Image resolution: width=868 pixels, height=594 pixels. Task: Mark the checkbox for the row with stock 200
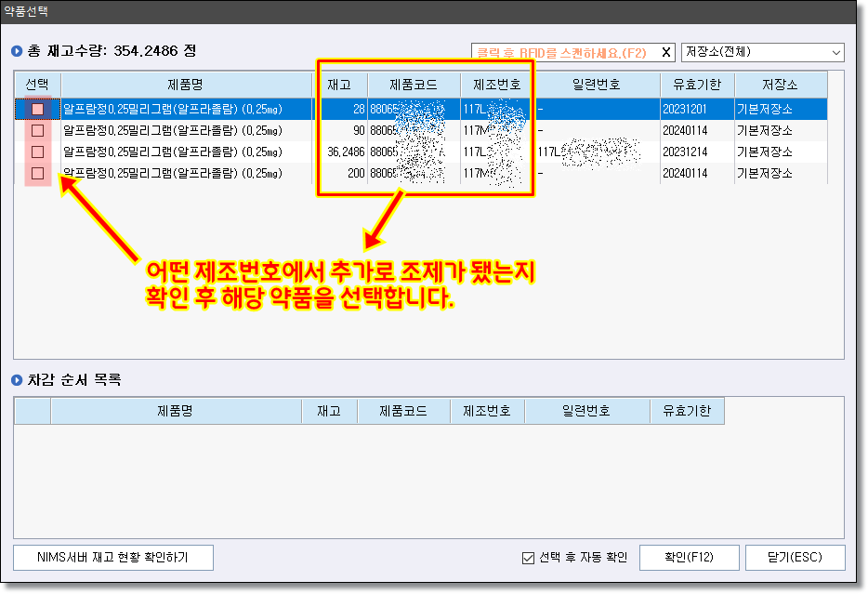pos(38,173)
